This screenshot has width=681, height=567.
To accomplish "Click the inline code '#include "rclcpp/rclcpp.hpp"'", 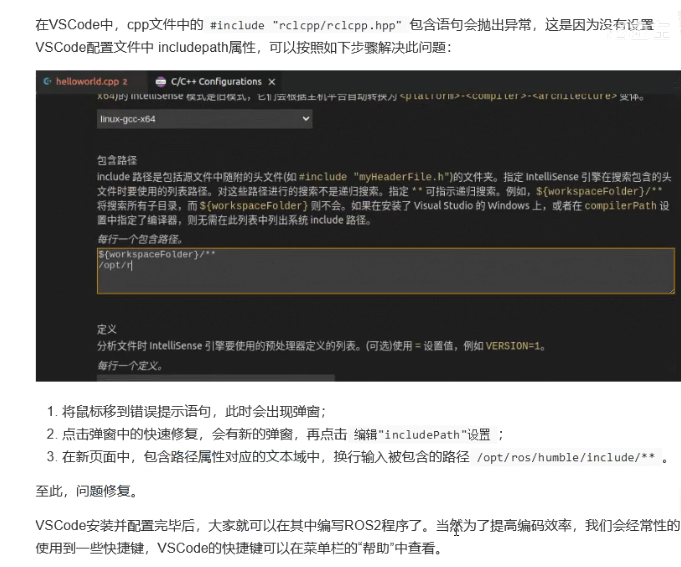I will [306, 26].
